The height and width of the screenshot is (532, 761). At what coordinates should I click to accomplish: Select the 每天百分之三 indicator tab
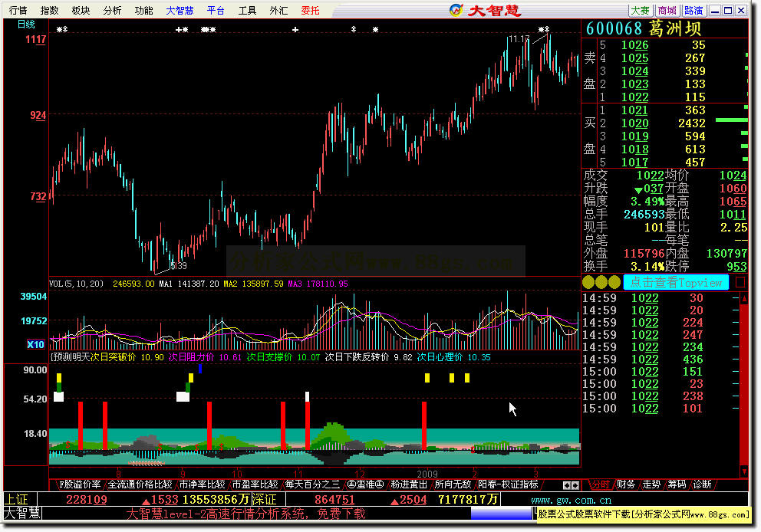(312, 484)
